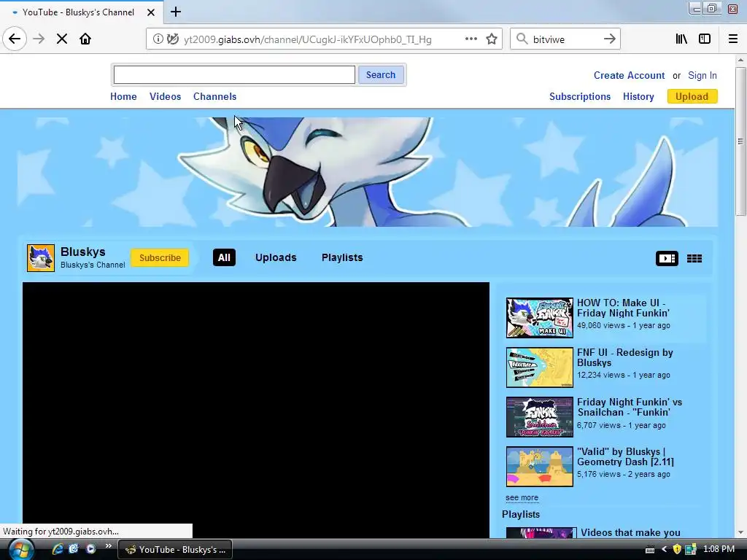Open the Firefox hamburger menu
This screenshot has width=747, height=560.
pos(732,39)
